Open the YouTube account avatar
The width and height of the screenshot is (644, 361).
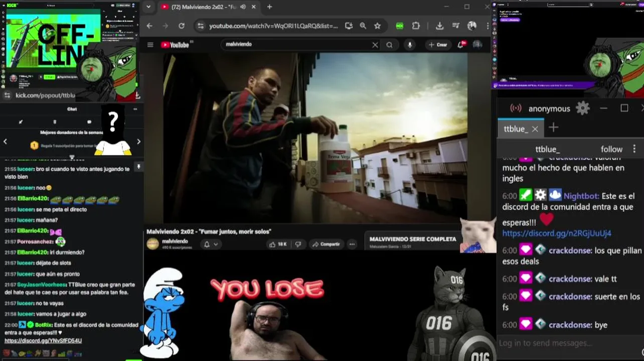pyautogui.click(x=477, y=45)
